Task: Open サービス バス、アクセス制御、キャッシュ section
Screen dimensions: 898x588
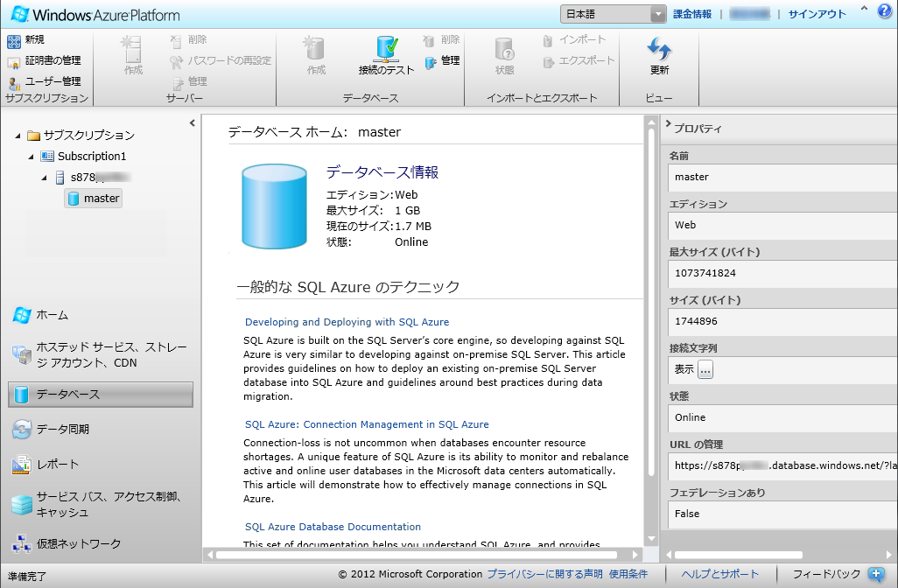Action: 97,504
